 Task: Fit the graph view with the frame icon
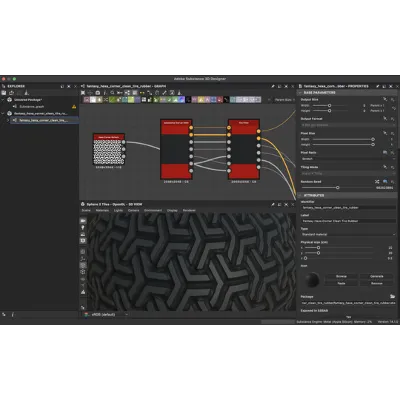point(83,93)
